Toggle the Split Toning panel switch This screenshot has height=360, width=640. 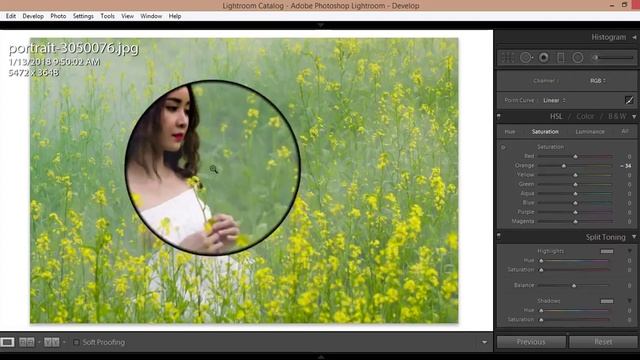point(499,236)
